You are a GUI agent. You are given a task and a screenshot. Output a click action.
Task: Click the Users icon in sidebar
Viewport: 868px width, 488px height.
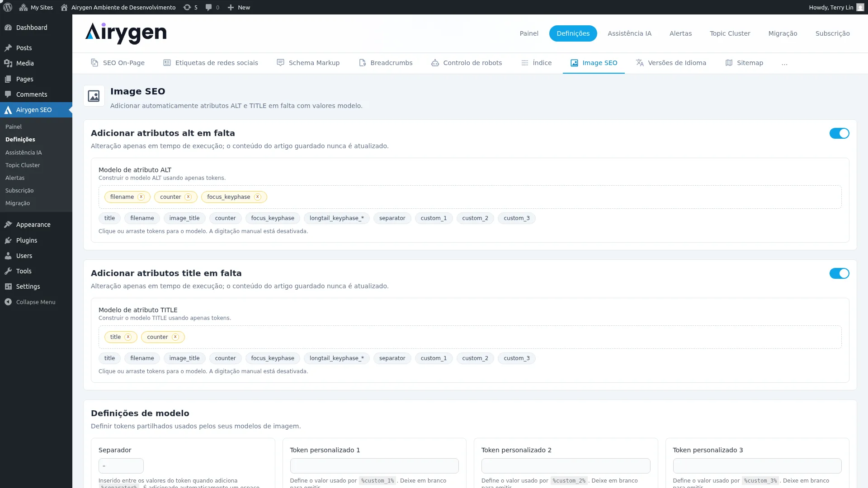pyautogui.click(x=8, y=256)
